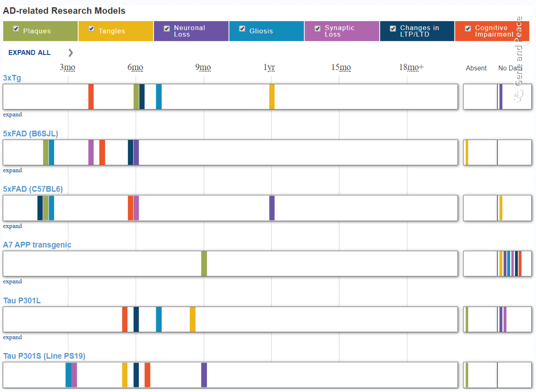
Task: Open the 3xTg model link
Action: click(x=12, y=78)
